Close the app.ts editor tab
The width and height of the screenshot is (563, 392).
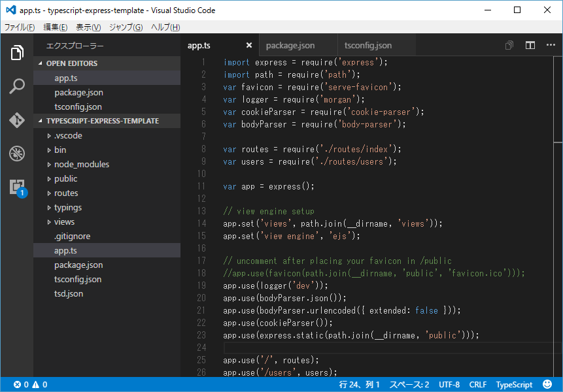[249, 45]
